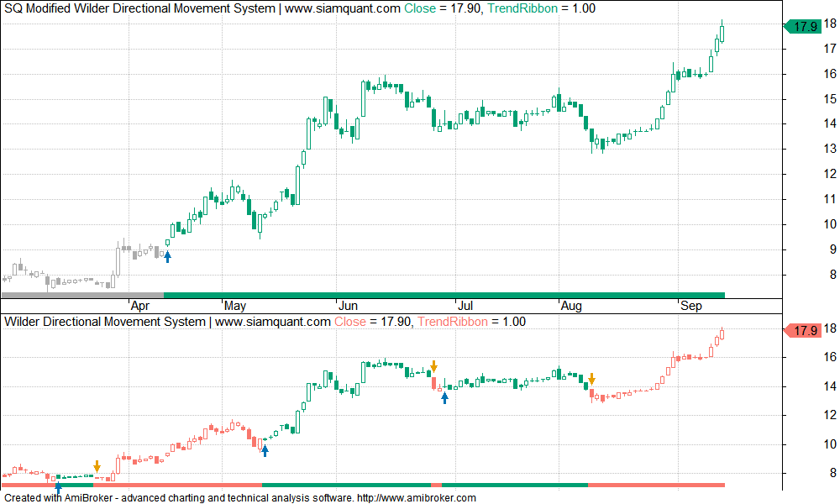Click the blue buy arrow in late June
840x504 pixels.
pyautogui.click(x=444, y=397)
